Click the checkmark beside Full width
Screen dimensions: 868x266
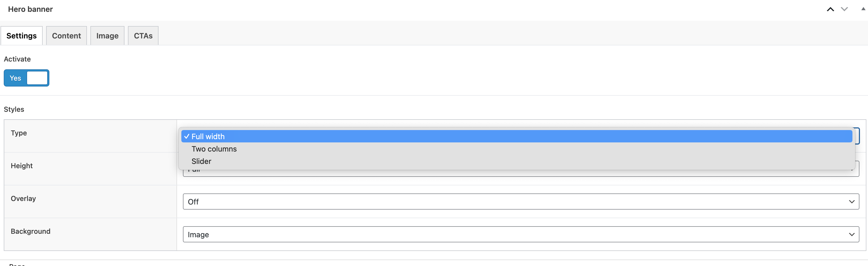coord(187,136)
